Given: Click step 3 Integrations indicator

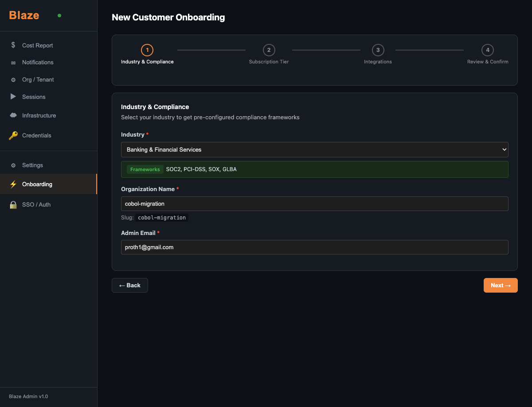Looking at the screenshot, I should click(378, 50).
